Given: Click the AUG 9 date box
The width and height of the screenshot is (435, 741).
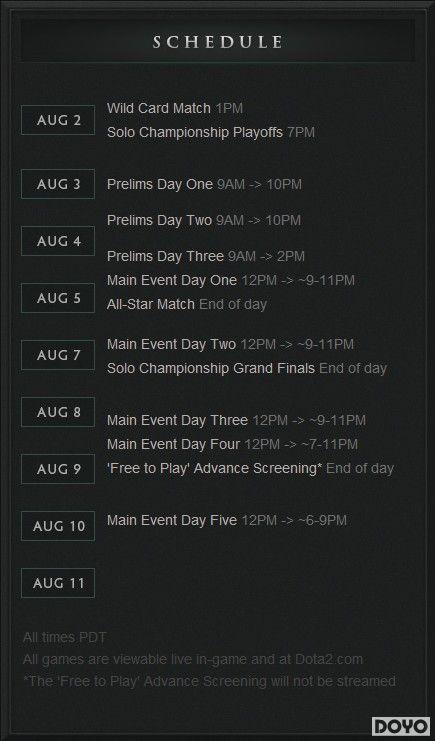Looking at the screenshot, I should click(x=58, y=469).
